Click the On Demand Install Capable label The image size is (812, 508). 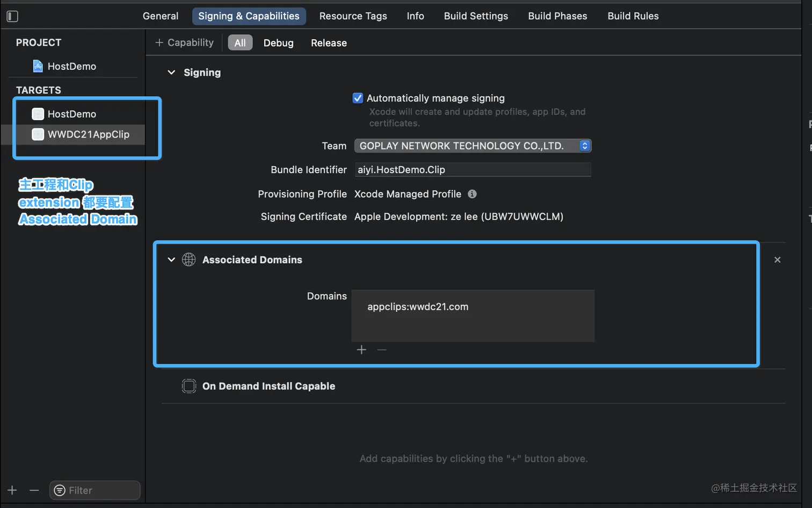tap(269, 386)
